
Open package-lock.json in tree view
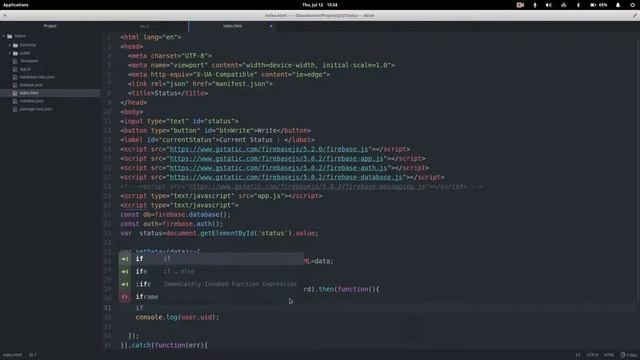pyautogui.click(x=36, y=109)
